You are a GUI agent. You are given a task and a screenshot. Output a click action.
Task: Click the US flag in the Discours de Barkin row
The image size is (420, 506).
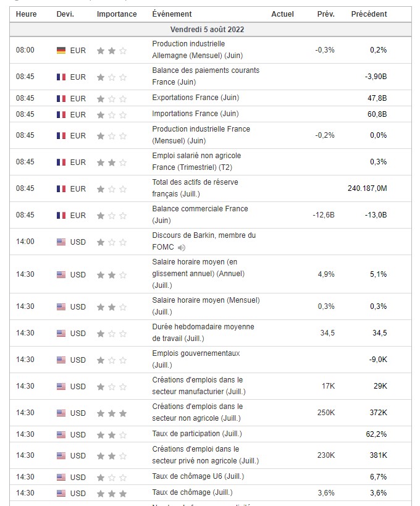point(61,242)
